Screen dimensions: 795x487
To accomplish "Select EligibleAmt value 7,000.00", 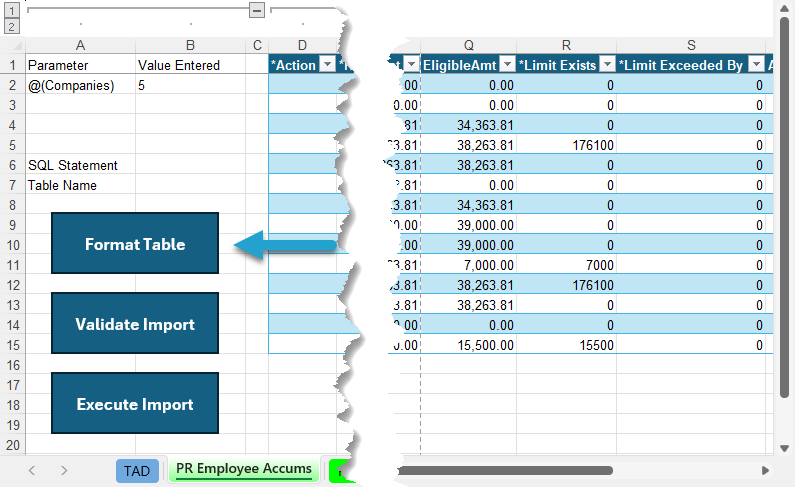I will (468, 265).
